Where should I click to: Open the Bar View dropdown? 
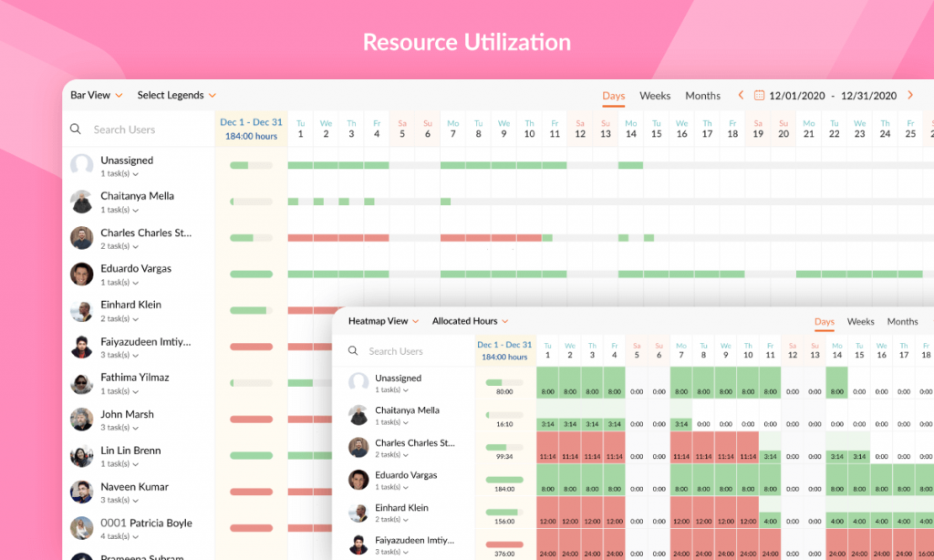(96, 95)
